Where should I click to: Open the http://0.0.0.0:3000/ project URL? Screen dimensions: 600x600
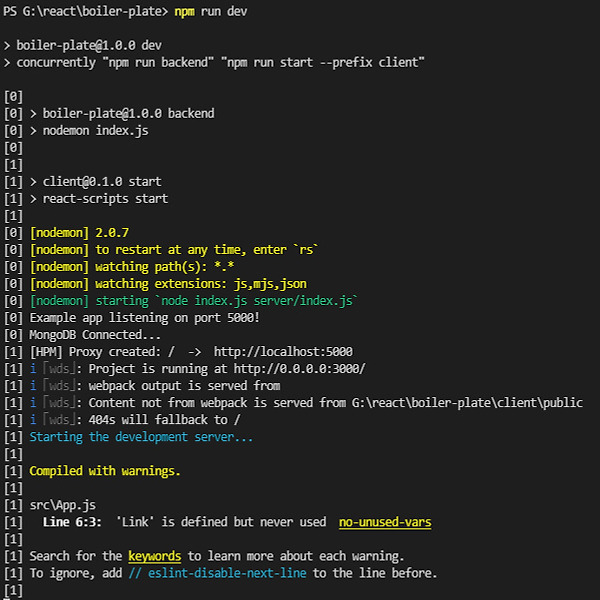(299, 369)
